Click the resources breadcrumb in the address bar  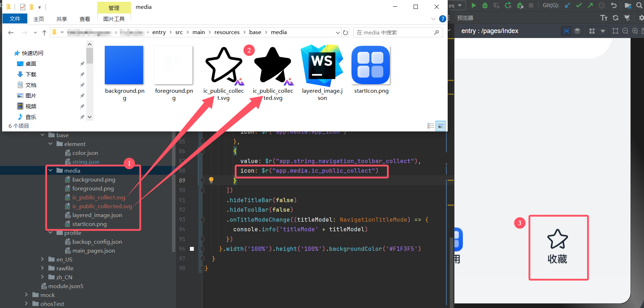[x=227, y=32]
